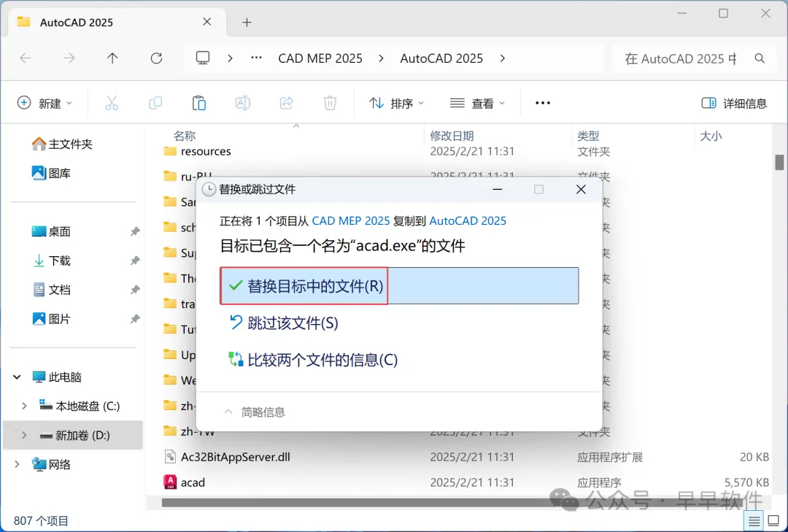The height and width of the screenshot is (532, 788).
Task: Click CAD MEP 2025 link in dialog
Action: click(x=351, y=220)
